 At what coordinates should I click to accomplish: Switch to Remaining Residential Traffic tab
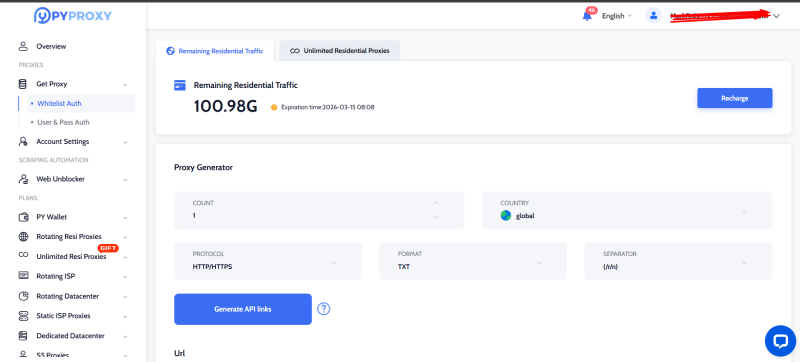pos(215,51)
